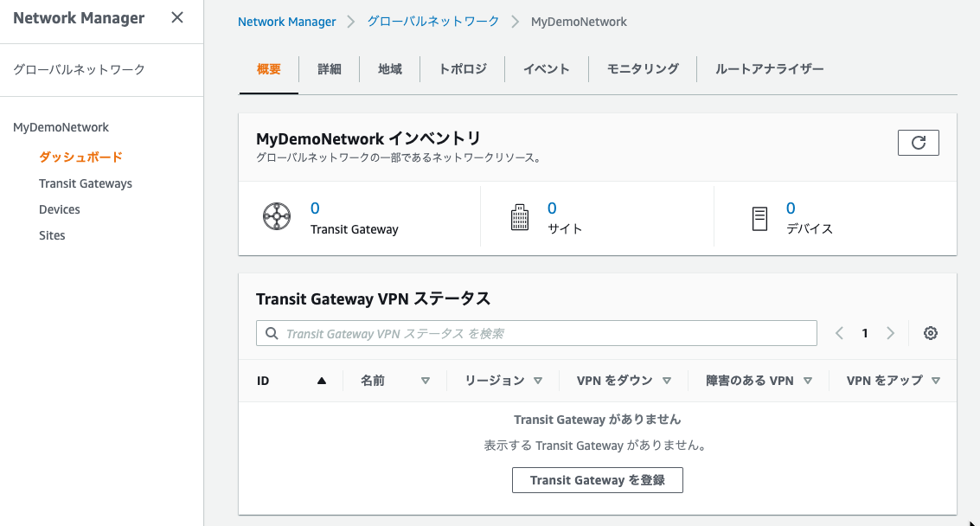Screen dimensions: 980x526
Task: Sort by VPN をアップ column arrow
Action: pyautogui.click(x=936, y=381)
